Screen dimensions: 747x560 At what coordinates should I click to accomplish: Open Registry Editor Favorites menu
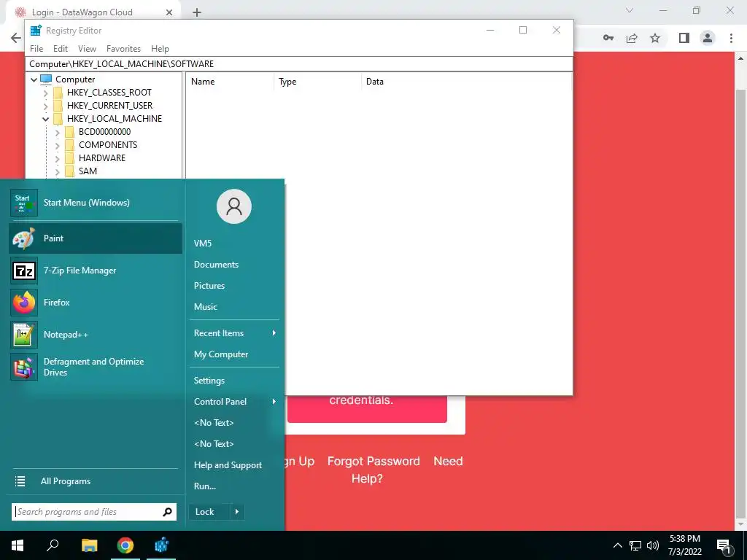click(123, 49)
